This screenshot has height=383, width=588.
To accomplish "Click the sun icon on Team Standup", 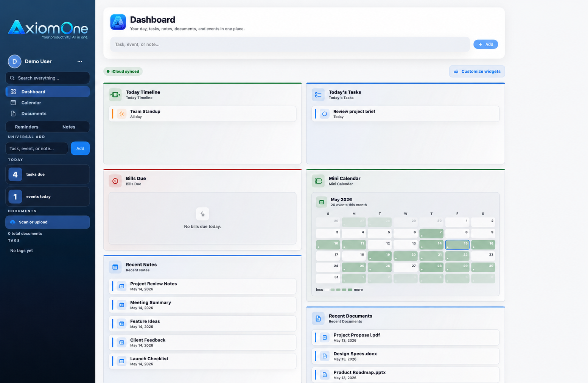I will (x=122, y=114).
